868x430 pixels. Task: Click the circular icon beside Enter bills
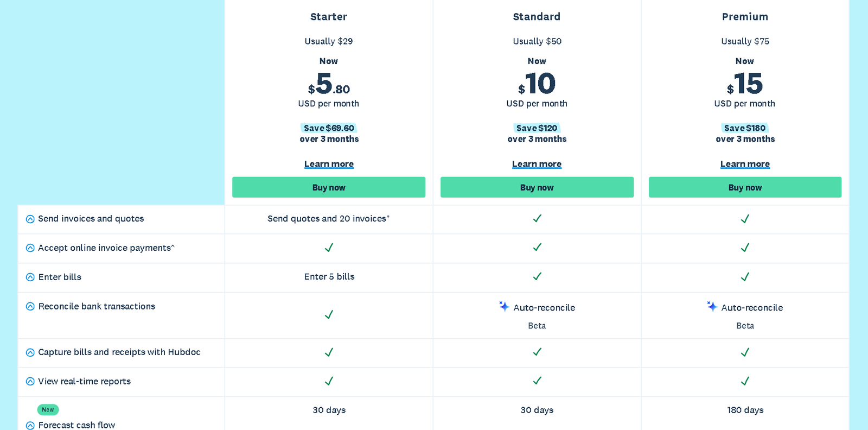pyautogui.click(x=30, y=277)
